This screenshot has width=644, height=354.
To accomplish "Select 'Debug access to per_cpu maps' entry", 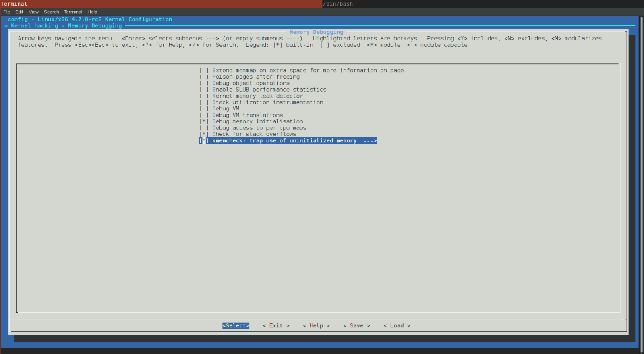I will pos(259,128).
